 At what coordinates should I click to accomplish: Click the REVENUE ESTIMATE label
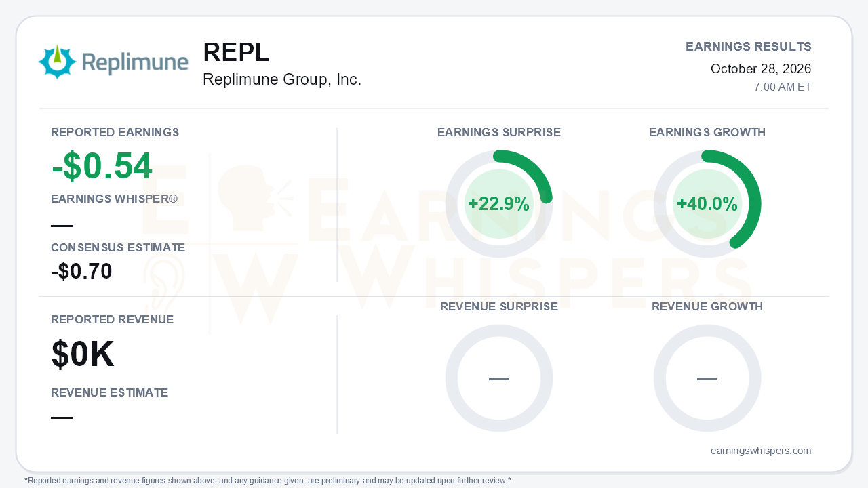pos(110,392)
